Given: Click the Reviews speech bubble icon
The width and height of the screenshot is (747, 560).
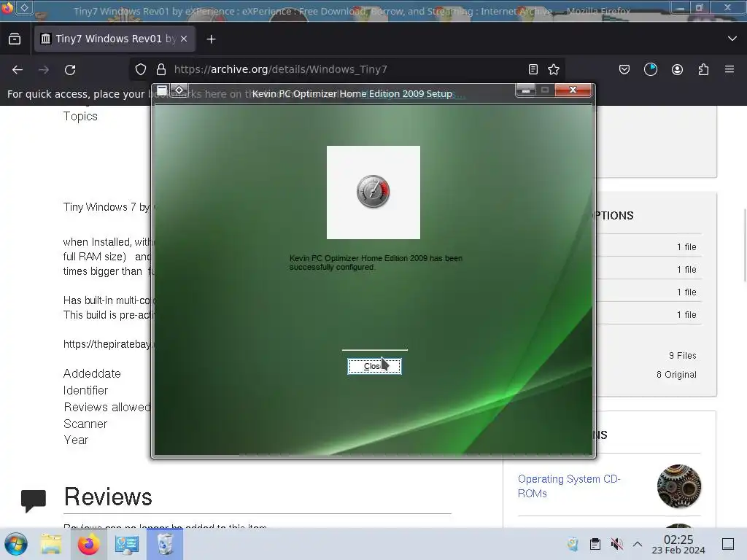Looking at the screenshot, I should (x=34, y=500).
